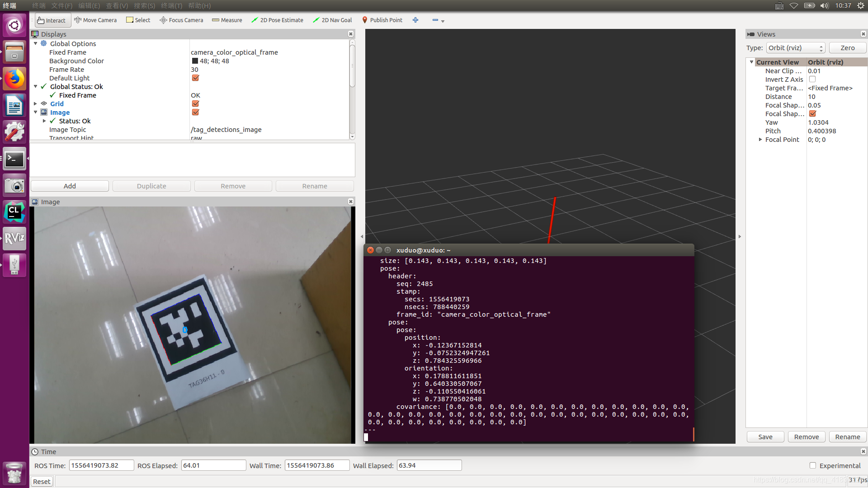
Task: Choose the Measure tool
Action: [227, 20]
